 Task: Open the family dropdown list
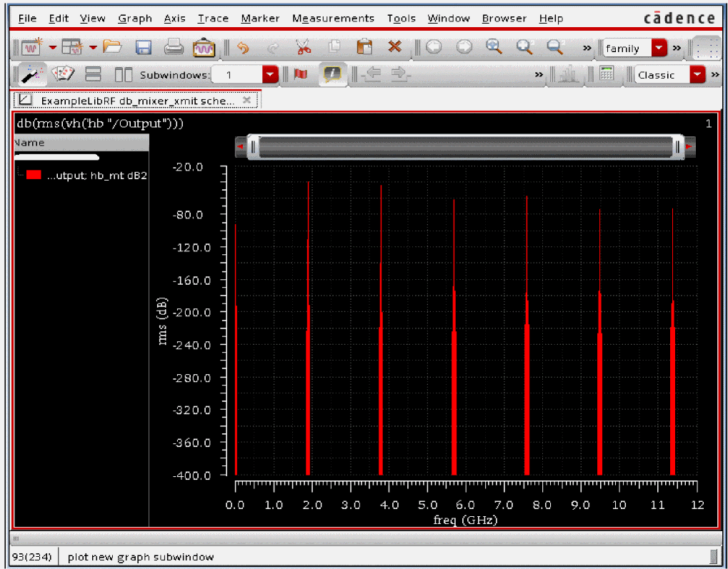[x=659, y=49]
